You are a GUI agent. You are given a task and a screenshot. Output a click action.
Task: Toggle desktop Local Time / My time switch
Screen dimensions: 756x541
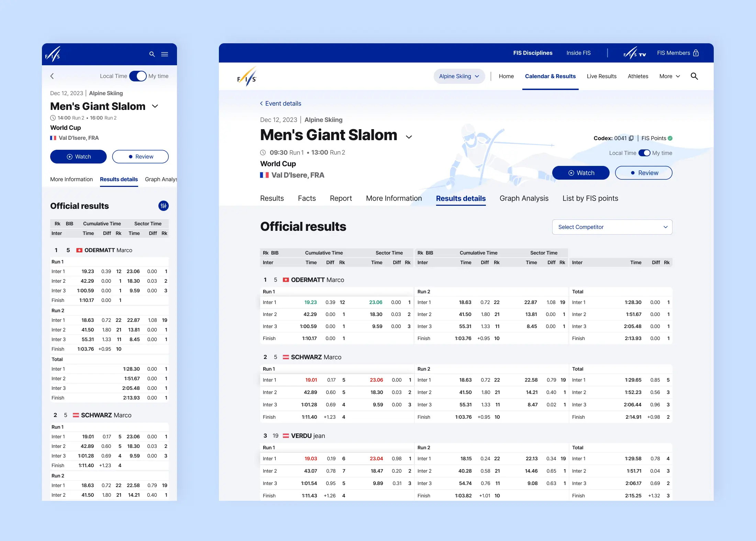644,153
